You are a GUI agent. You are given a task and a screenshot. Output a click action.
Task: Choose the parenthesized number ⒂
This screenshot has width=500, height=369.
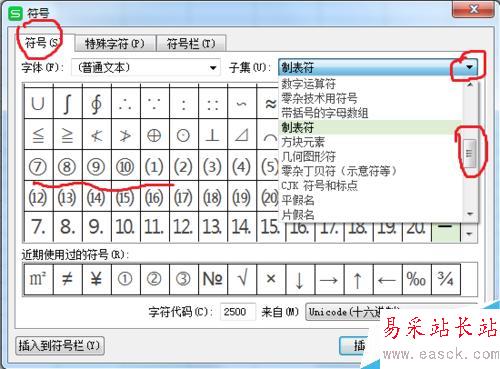pyautogui.click(x=126, y=197)
